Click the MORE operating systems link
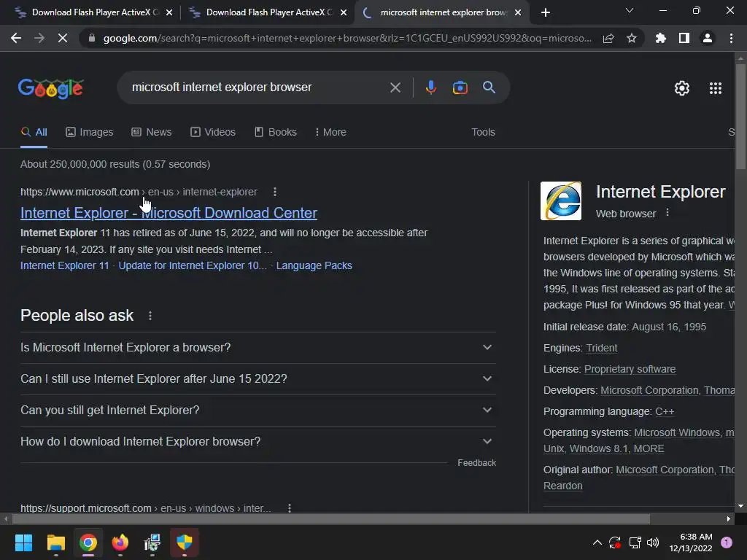 pyautogui.click(x=649, y=448)
